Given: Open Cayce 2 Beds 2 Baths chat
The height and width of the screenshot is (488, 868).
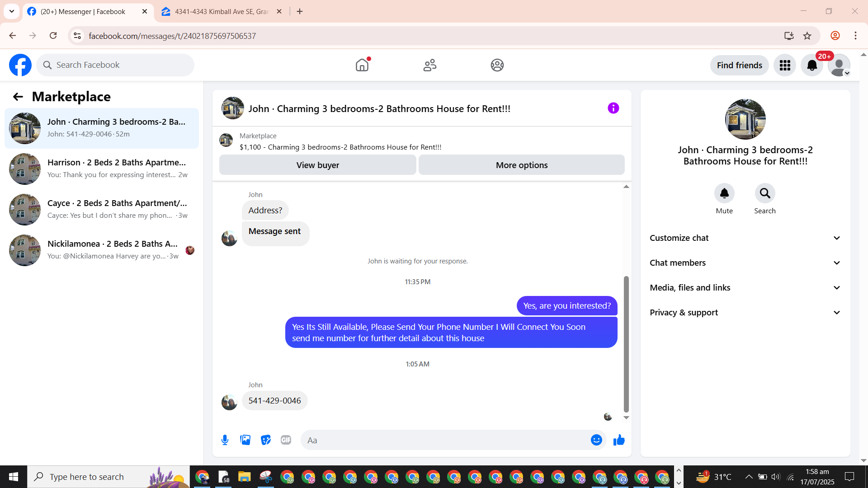Looking at the screenshot, I should 102,210.
